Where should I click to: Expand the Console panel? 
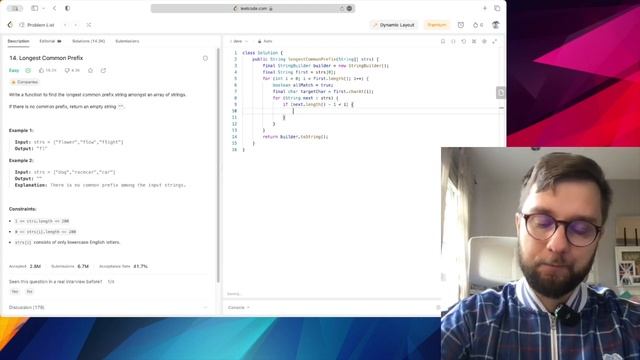(239, 307)
